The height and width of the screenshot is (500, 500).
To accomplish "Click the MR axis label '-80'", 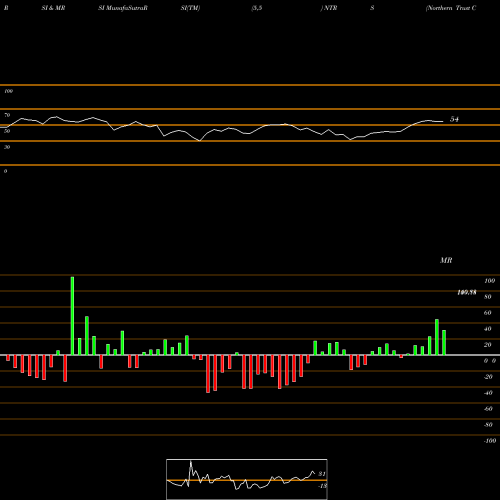I will [x=488, y=425].
